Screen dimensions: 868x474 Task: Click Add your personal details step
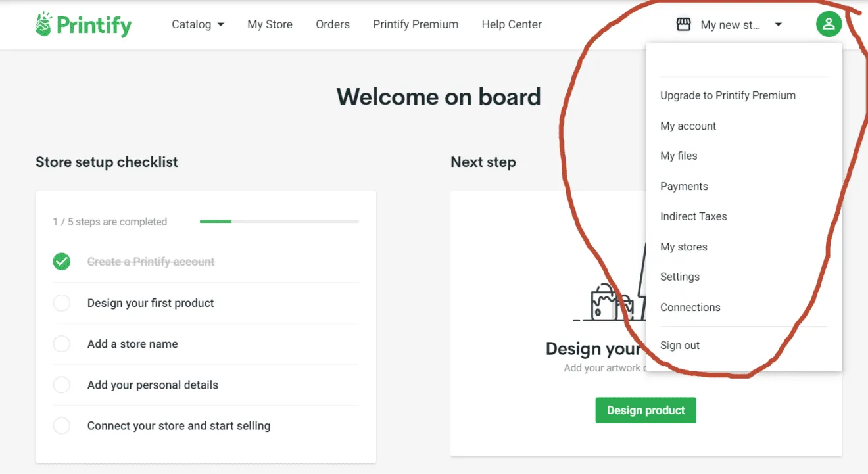click(x=153, y=385)
